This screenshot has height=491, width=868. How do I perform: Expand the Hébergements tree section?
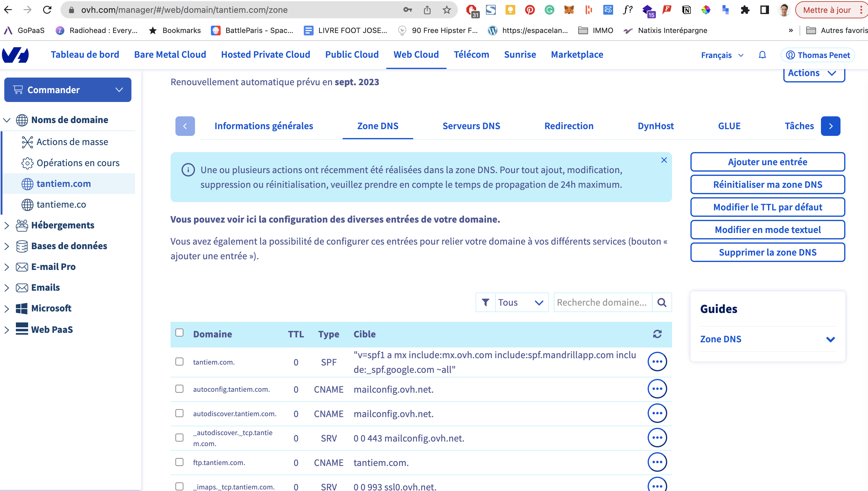pyautogui.click(x=6, y=225)
